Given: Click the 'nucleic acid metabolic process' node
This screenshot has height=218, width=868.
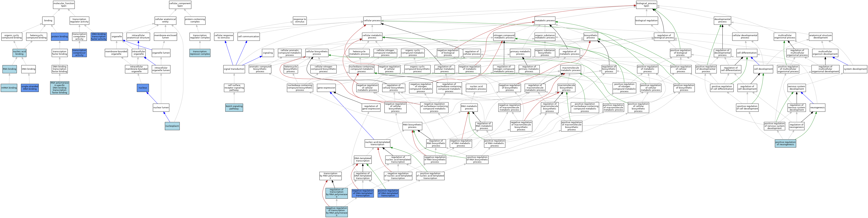Looking at the screenshot, I should [476, 88].
